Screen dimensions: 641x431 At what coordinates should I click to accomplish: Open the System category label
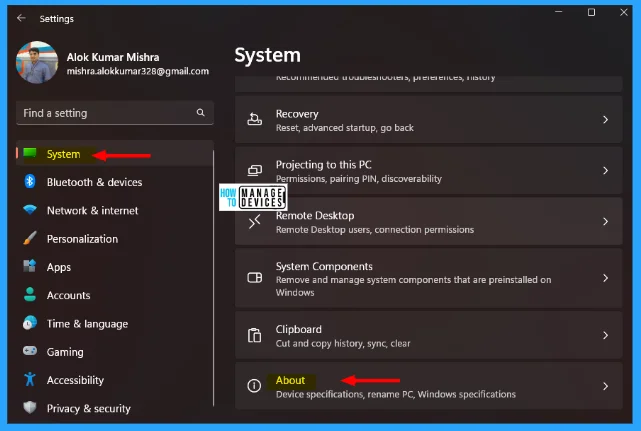pyautogui.click(x=63, y=154)
